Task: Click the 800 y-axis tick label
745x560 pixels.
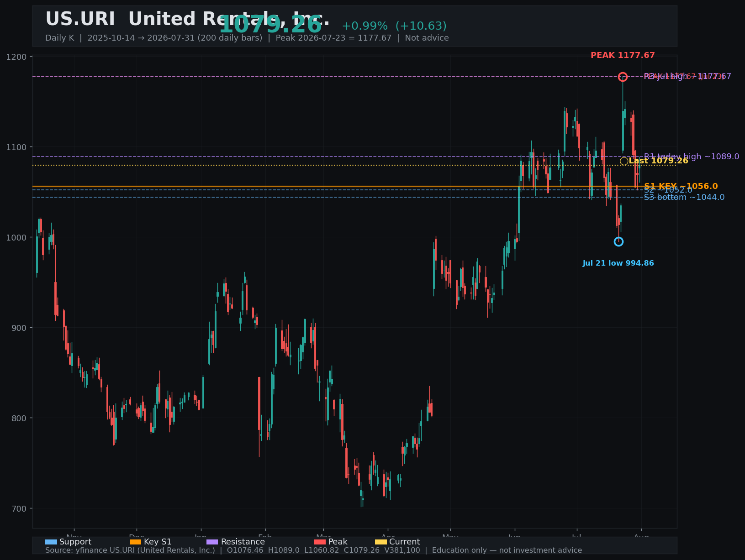Action: coord(19,418)
